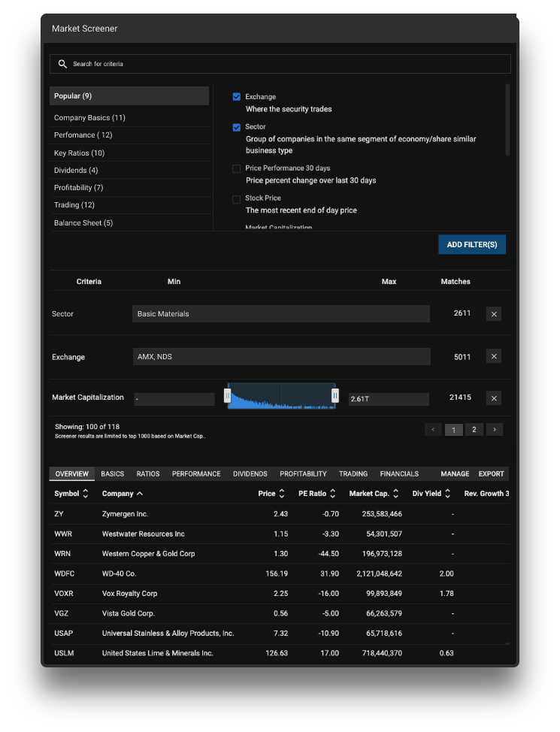Remove the Sector filter row
Screen dimensions: 560x732
tap(494, 314)
